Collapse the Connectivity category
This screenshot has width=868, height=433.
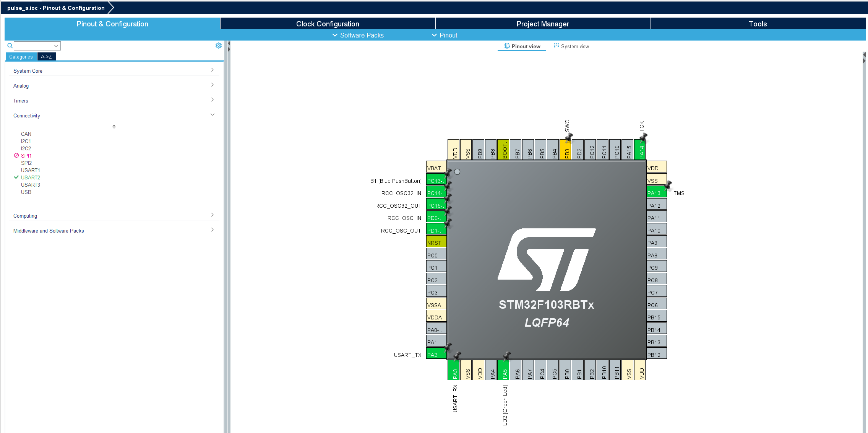tap(114, 116)
